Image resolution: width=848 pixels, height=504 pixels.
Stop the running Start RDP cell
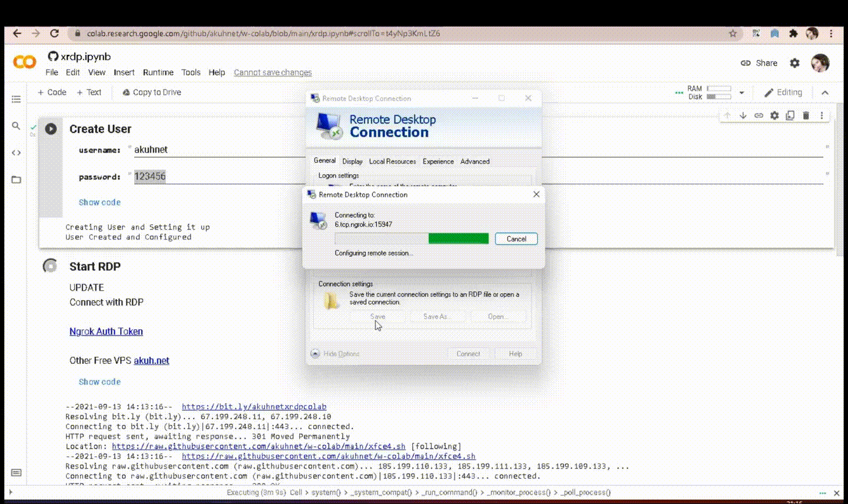[x=51, y=266]
